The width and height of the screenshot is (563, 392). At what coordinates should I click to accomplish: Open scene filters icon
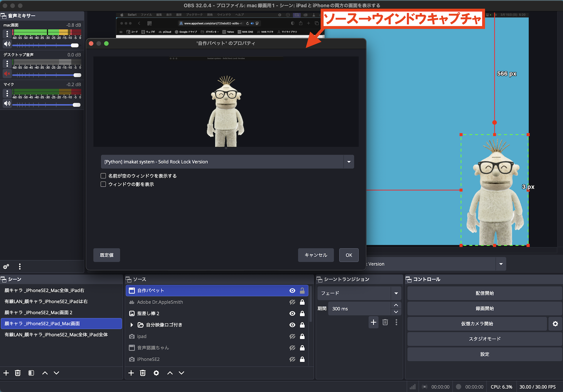31,373
